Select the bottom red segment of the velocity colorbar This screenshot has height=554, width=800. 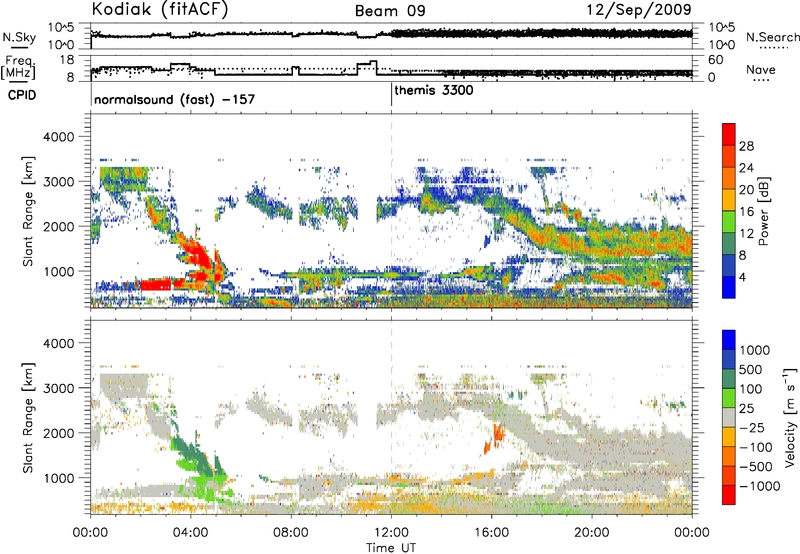(729, 495)
